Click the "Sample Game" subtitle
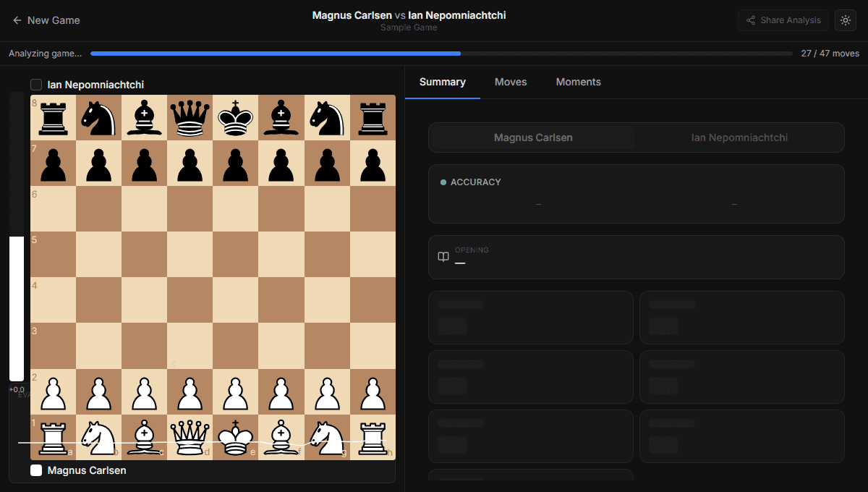The image size is (868, 492). coord(409,27)
